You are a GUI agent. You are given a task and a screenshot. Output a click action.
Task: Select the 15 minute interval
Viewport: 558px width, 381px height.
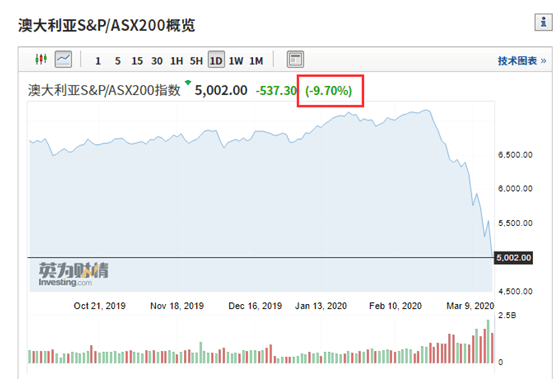[x=137, y=61]
